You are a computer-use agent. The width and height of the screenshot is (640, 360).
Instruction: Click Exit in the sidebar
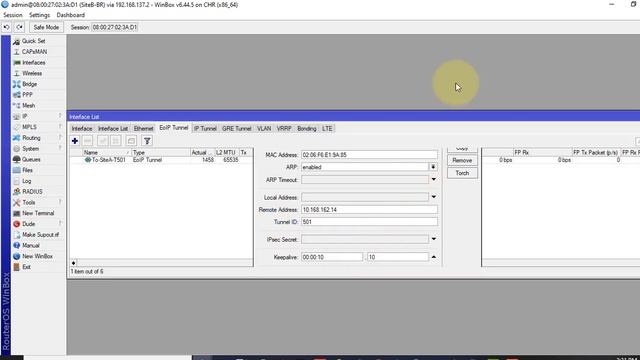pos(27,267)
